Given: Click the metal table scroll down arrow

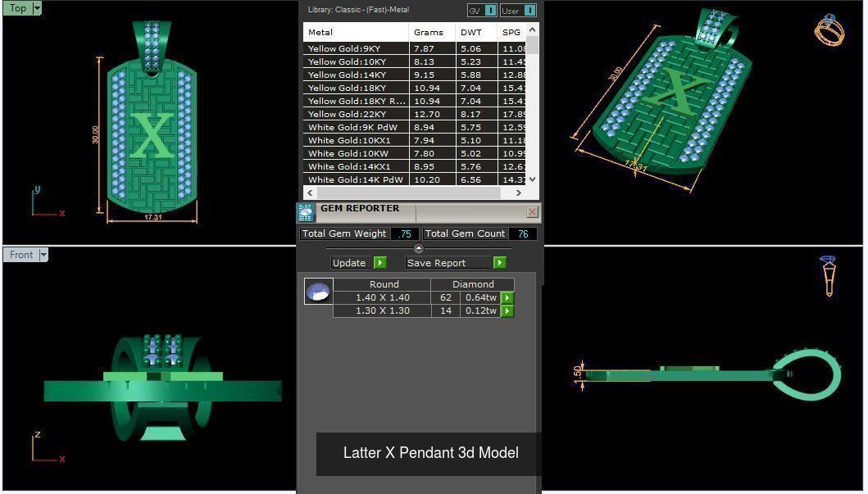Looking at the screenshot, I should pos(533,179).
